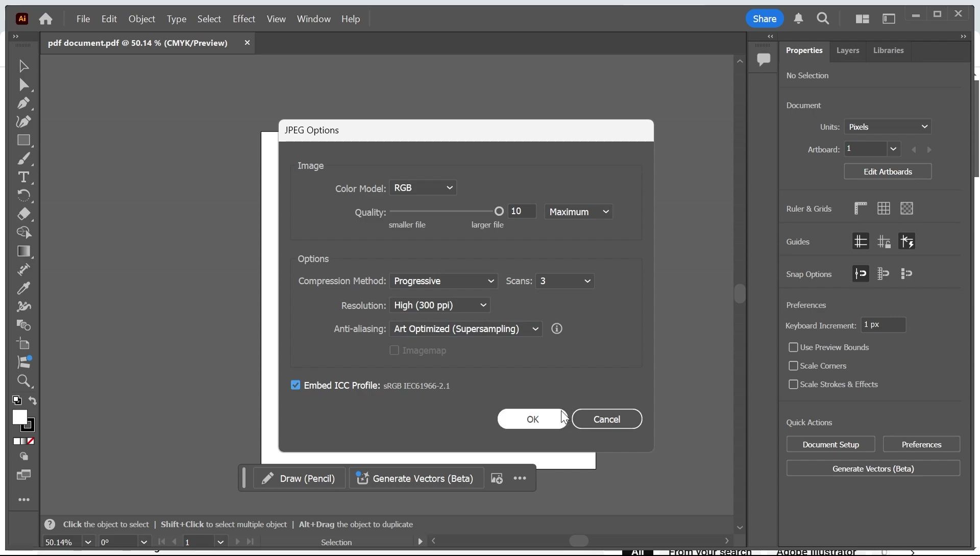The image size is (980, 556).
Task: Show transparency grid icon
Action: (x=906, y=209)
